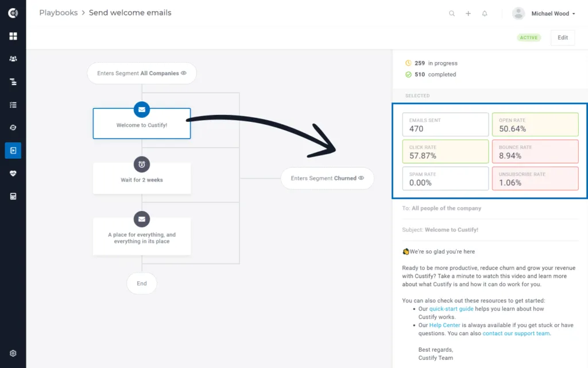Click the Emails Sent 470 card
The height and width of the screenshot is (368, 588).
[446, 125]
